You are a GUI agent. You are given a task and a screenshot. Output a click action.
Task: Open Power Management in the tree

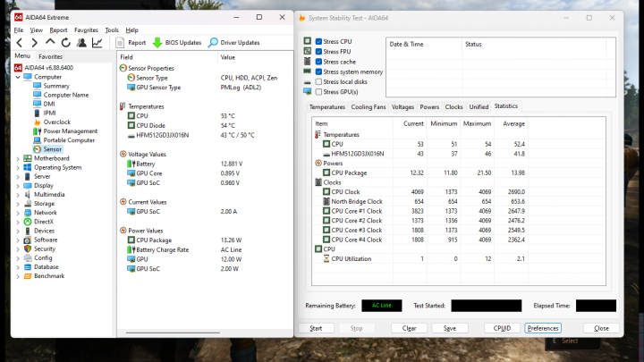tap(71, 130)
